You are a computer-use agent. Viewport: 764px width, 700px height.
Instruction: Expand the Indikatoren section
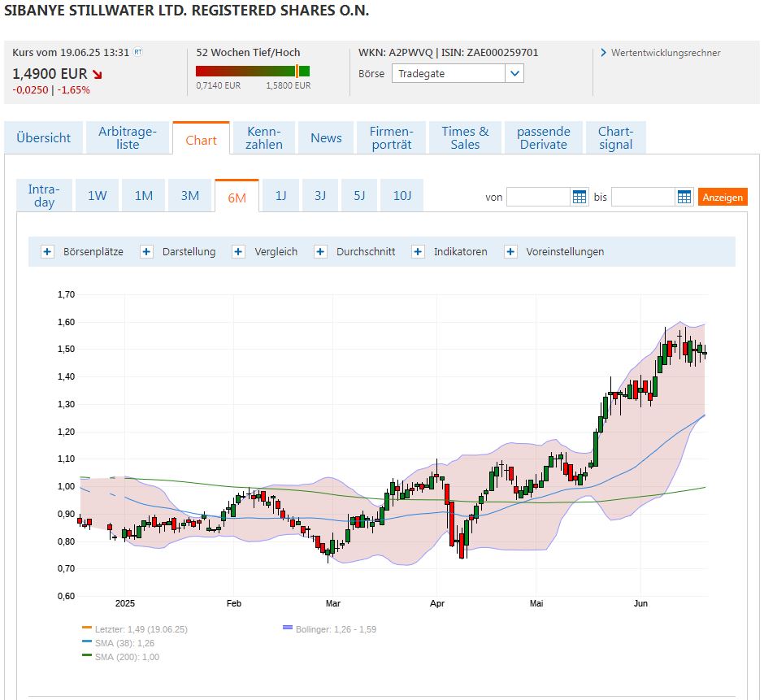tap(418, 251)
